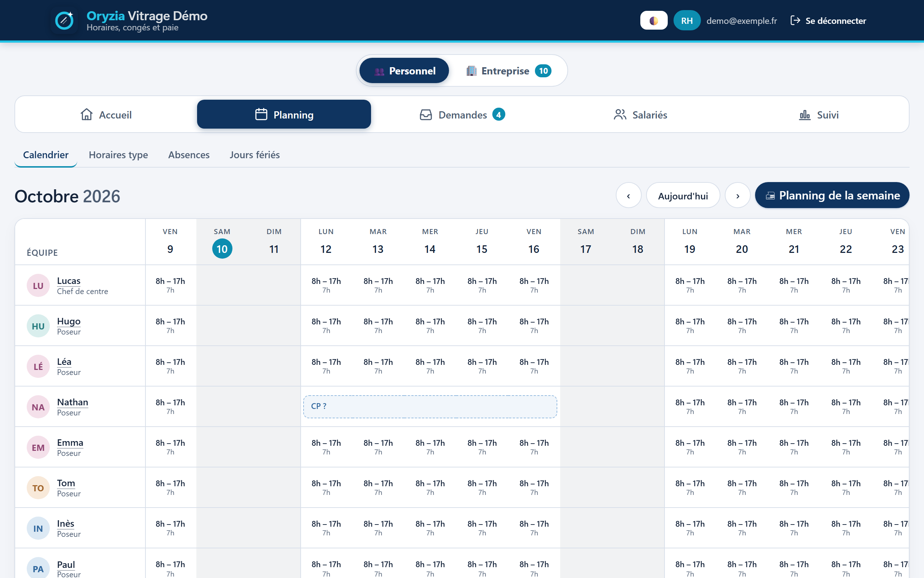The height and width of the screenshot is (578, 924).
Task: Click the IN avatar for Inès
Action: [x=38, y=529]
